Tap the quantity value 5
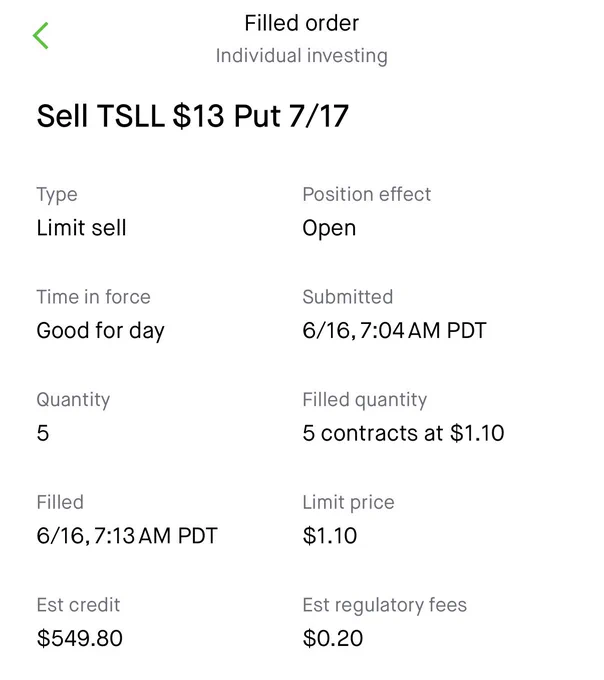 pyautogui.click(x=43, y=433)
